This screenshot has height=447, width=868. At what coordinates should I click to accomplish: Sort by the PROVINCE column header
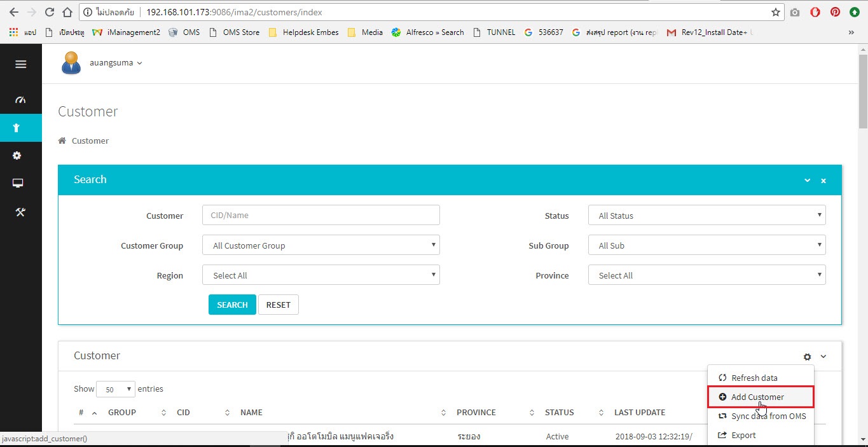[x=495, y=413]
